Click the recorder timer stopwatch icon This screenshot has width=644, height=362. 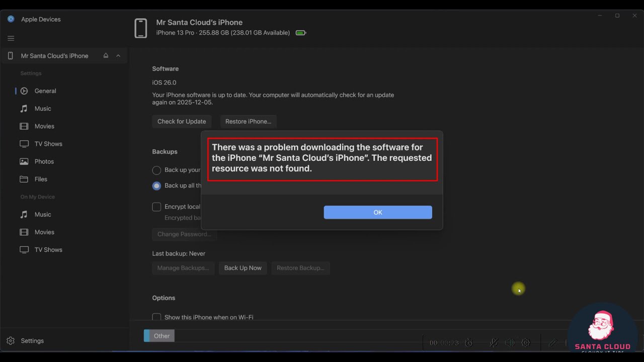[468, 342]
